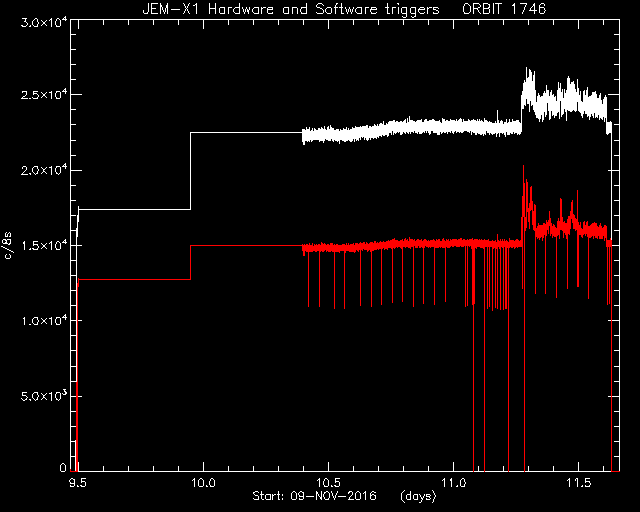
Task: Click the plot title 'JEM-X1 Hardware and Software triggers'
Action: point(291,9)
